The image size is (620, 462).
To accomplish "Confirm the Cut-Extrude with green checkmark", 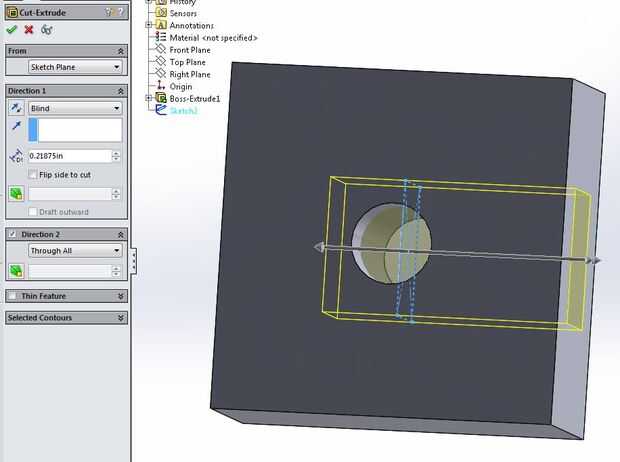I will pos(12,30).
